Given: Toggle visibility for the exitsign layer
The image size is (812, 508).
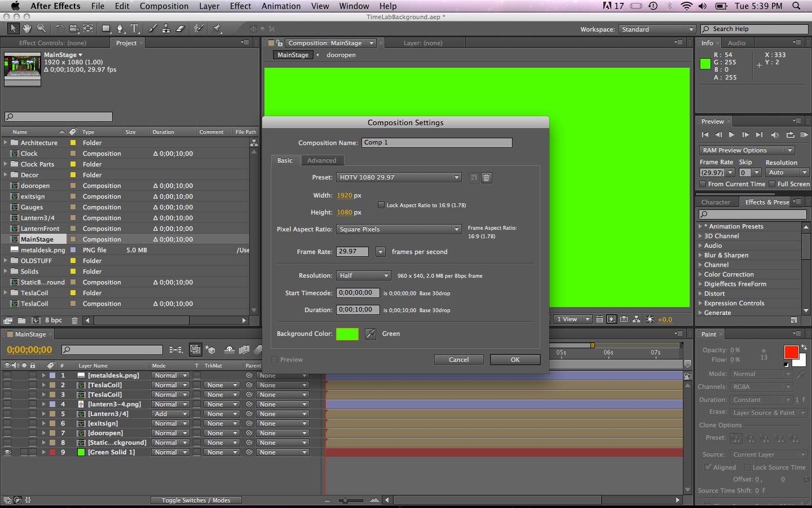Looking at the screenshot, I should (x=7, y=423).
